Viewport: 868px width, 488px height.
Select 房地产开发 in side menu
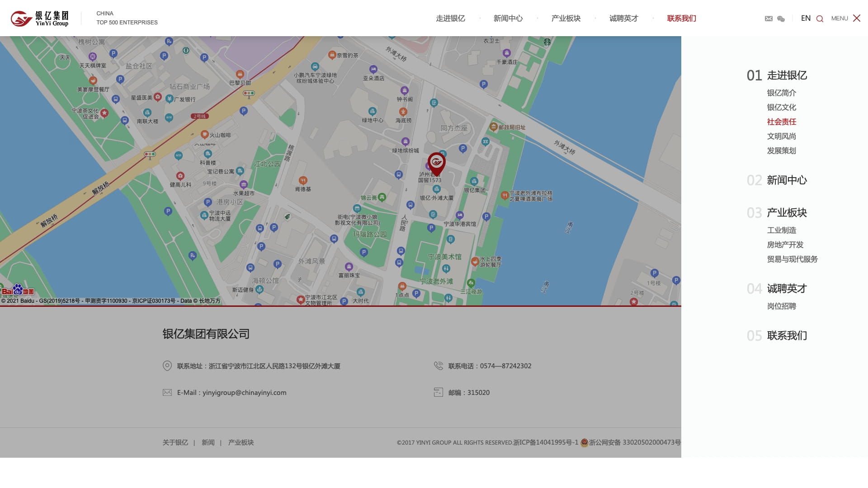pyautogui.click(x=785, y=244)
